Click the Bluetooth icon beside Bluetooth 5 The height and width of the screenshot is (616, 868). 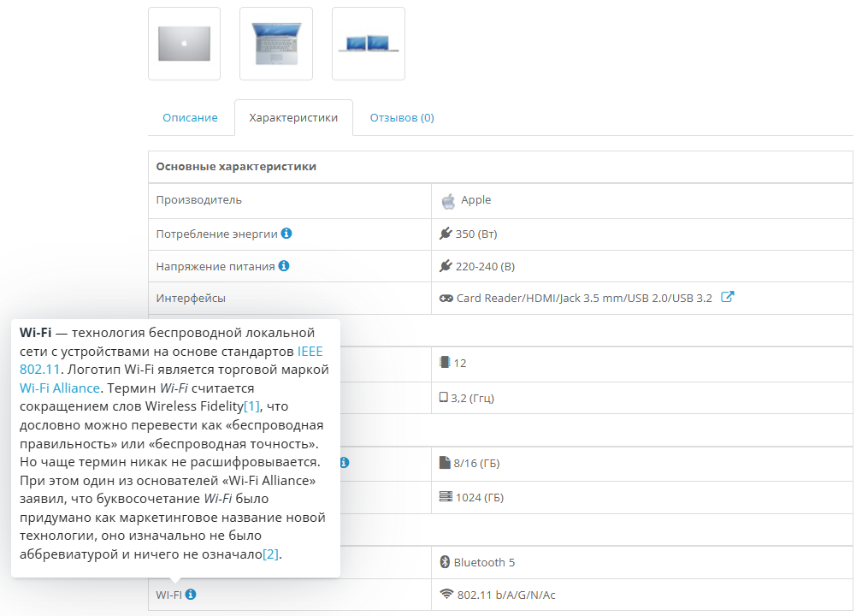tap(445, 562)
